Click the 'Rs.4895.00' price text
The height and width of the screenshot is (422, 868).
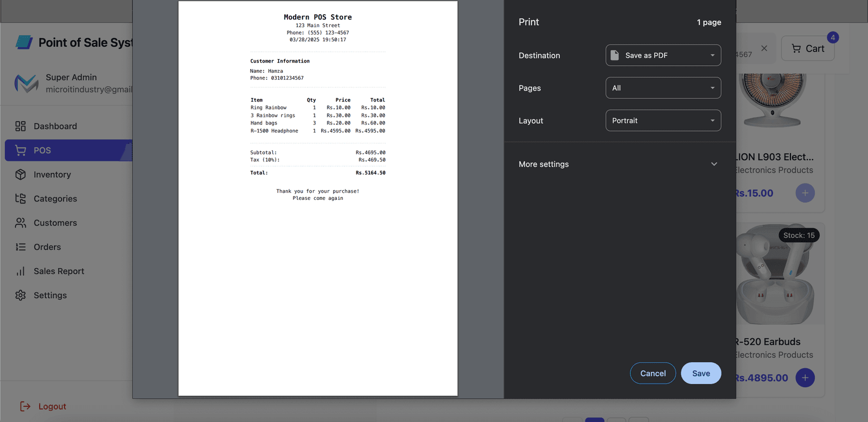click(x=761, y=378)
